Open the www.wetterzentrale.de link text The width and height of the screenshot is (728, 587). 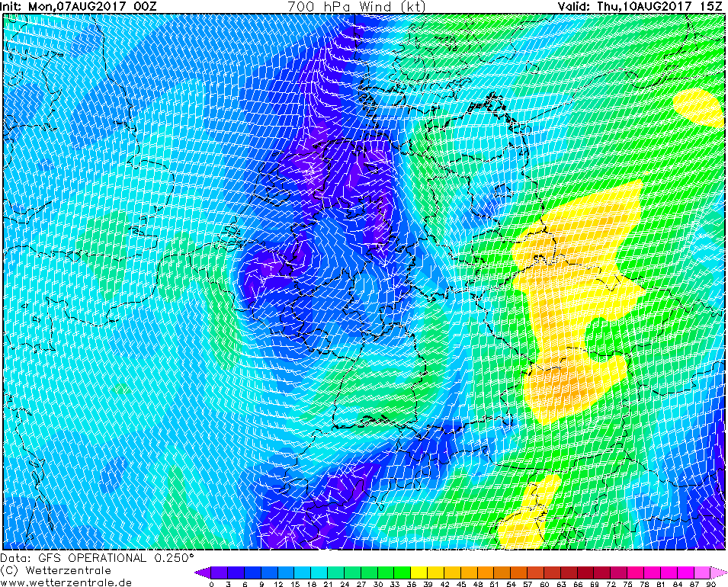pyautogui.click(x=66, y=582)
